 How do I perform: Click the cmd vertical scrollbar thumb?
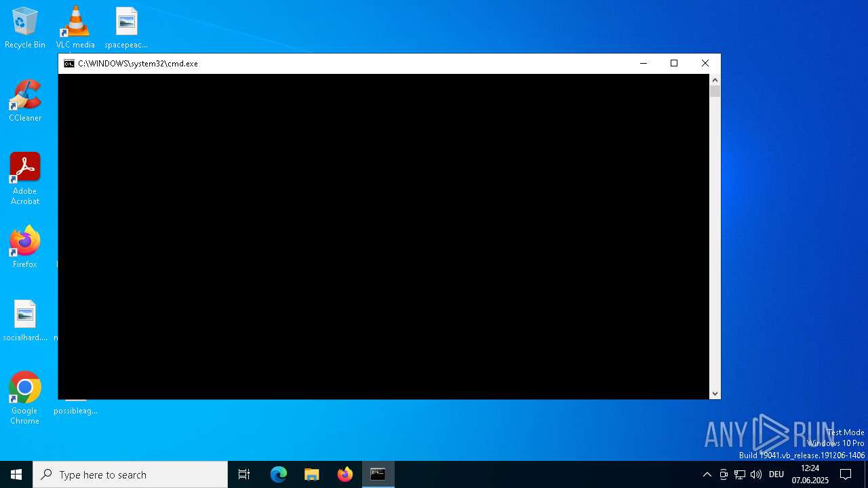[x=715, y=91]
